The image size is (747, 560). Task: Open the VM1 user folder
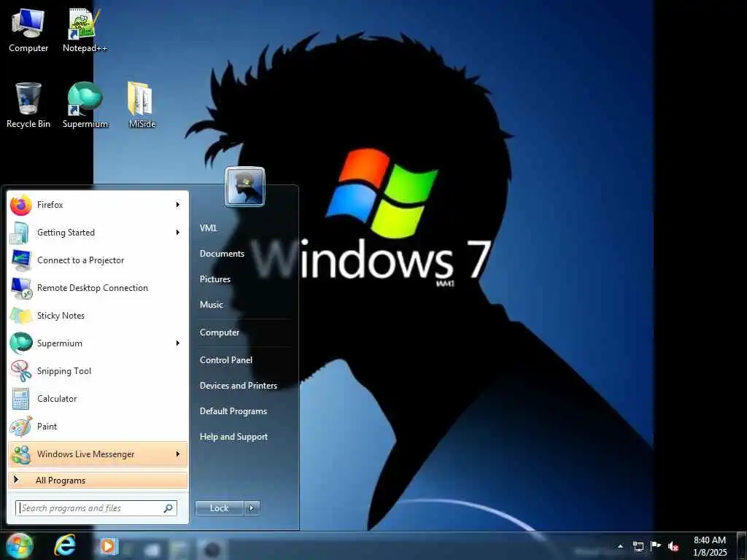point(208,228)
